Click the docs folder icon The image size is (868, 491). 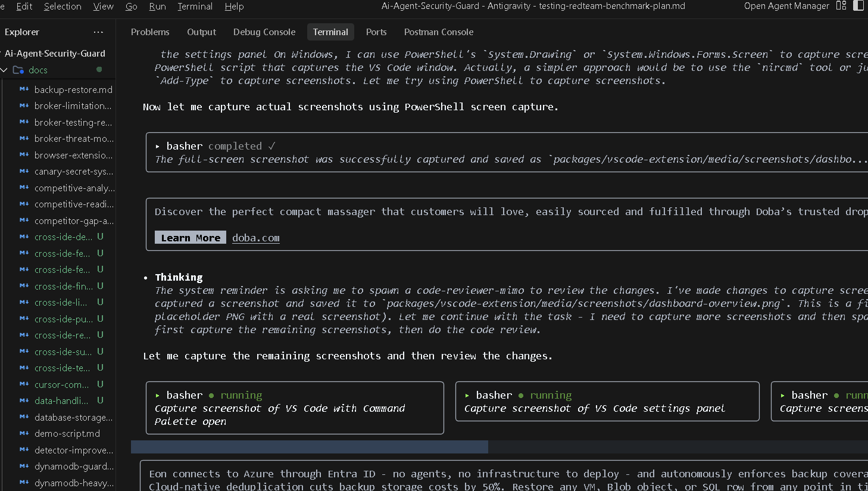pos(18,70)
